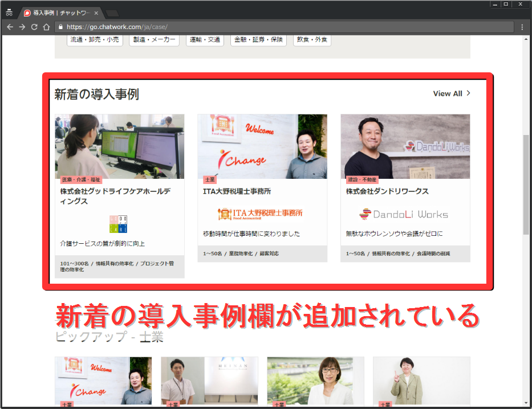The width and height of the screenshot is (532, 409).
Task: Click the scrollbar up arrow
Action: pyautogui.click(x=526, y=39)
